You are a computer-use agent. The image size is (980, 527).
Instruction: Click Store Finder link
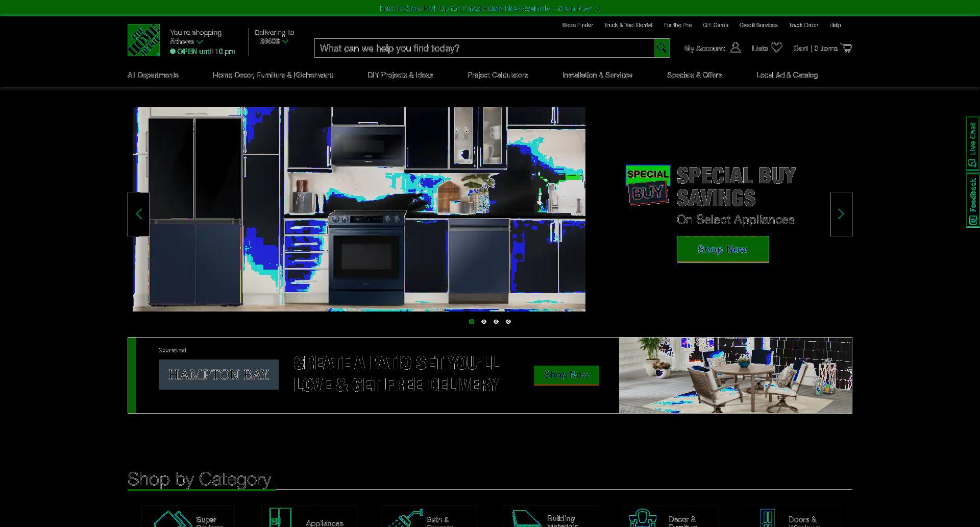click(x=577, y=25)
